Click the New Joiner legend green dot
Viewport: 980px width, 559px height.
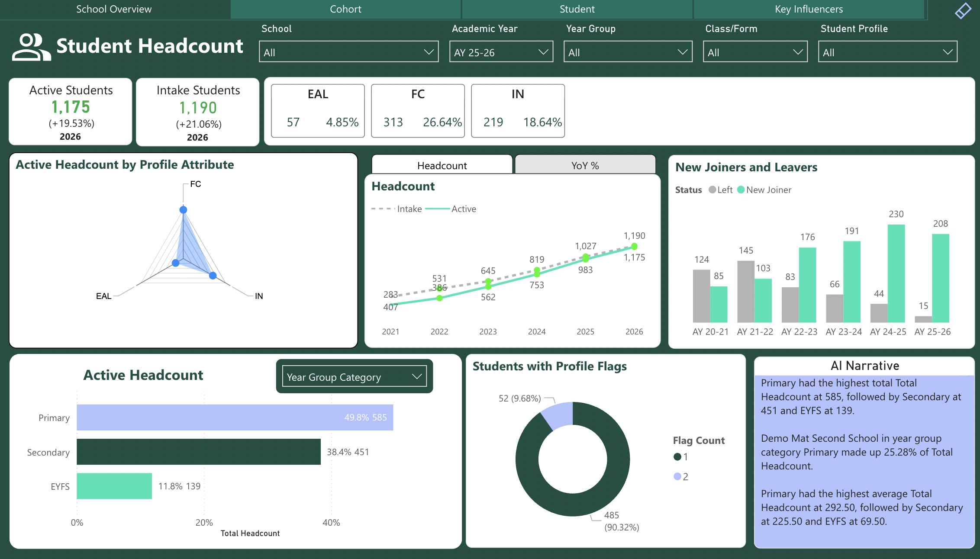point(741,190)
